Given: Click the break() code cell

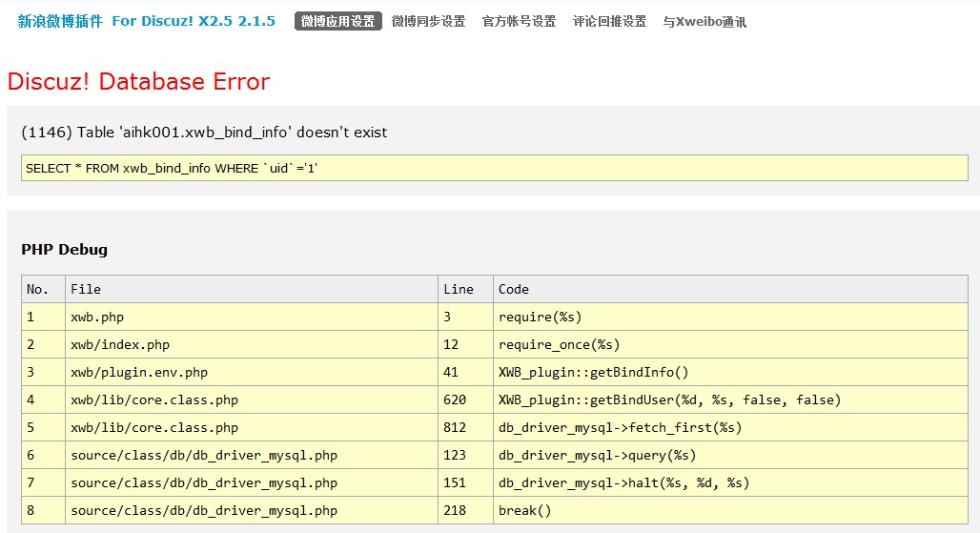Looking at the screenshot, I should pos(730,510).
